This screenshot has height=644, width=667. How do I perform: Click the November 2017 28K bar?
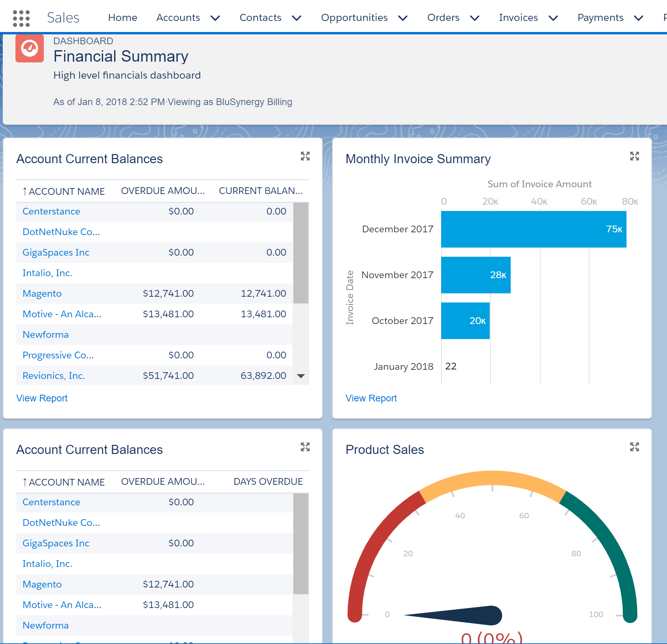click(x=476, y=275)
